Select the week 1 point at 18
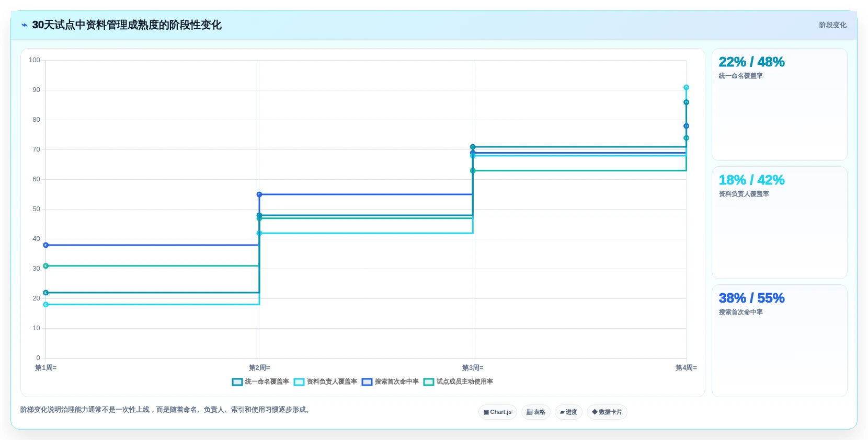The width and height of the screenshot is (868, 440). (x=46, y=305)
